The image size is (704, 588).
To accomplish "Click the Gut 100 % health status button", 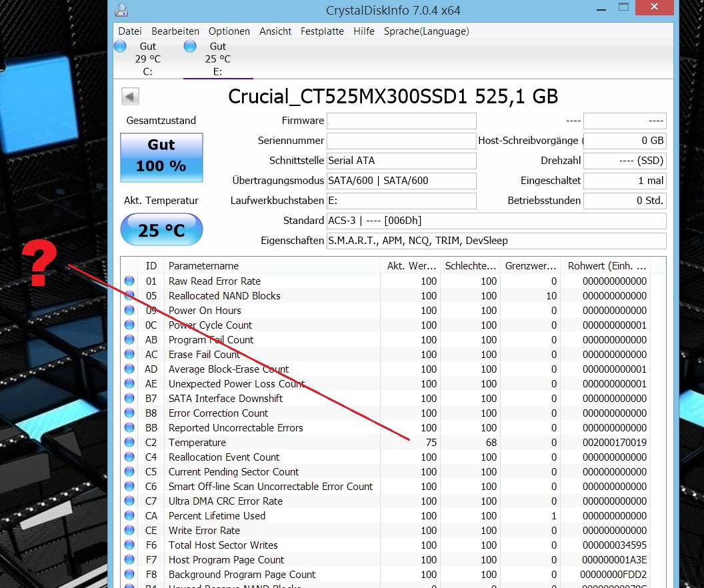I will (161, 157).
